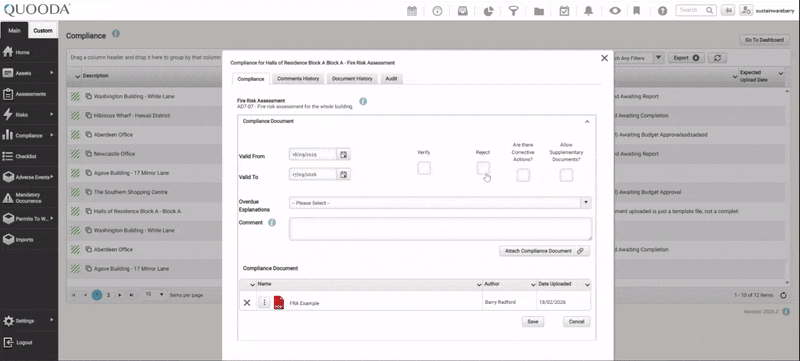Close the compliance dialog with X
The image size is (800, 361).
(x=604, y=58)
